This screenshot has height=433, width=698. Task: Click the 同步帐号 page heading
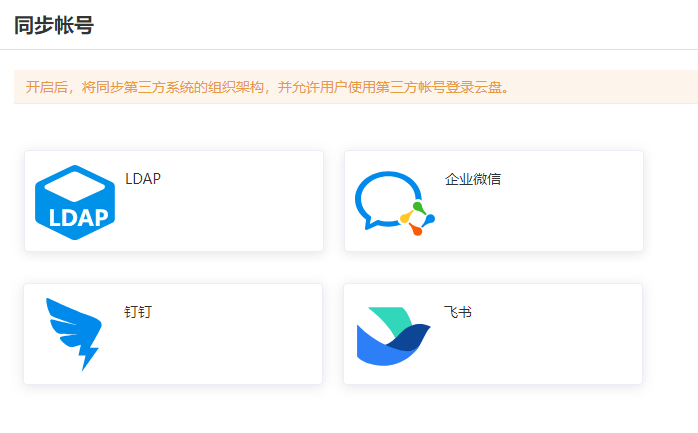(54, 25)
